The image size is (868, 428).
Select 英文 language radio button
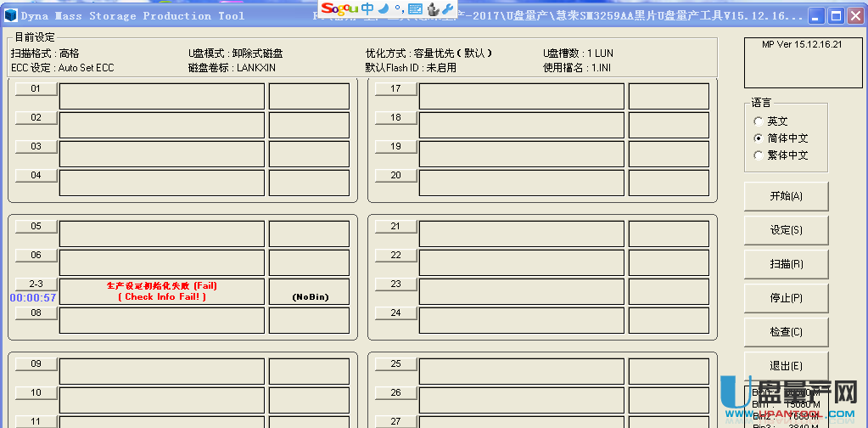[758, 121]
